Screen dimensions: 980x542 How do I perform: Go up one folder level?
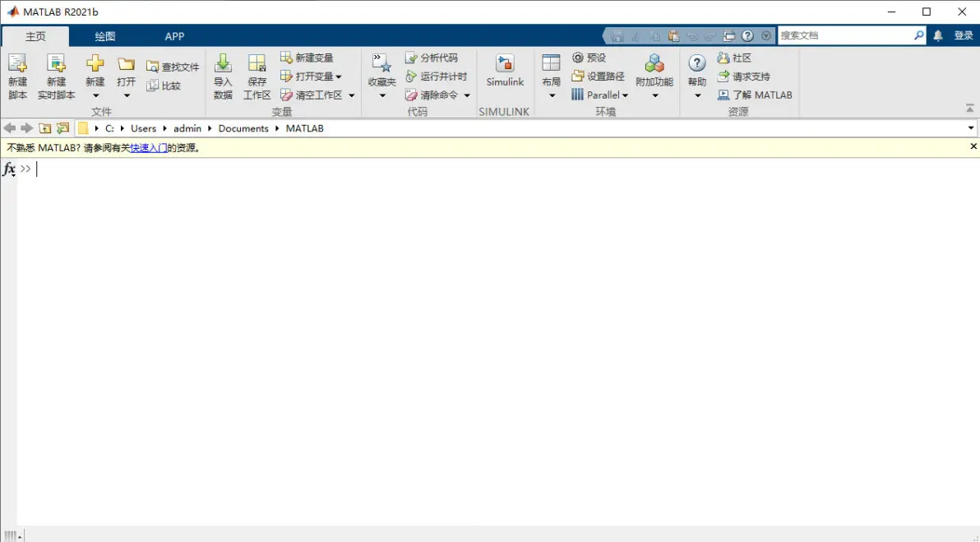click(44, 128)
